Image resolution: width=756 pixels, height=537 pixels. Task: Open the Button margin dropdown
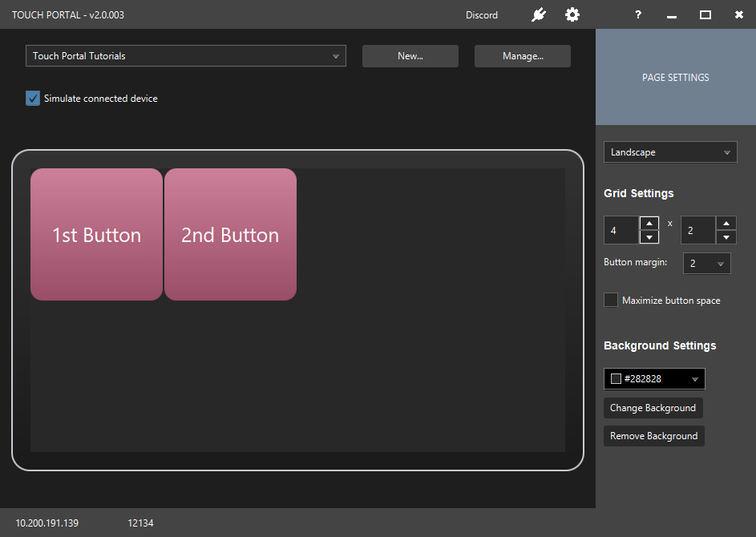click(706, 264)
